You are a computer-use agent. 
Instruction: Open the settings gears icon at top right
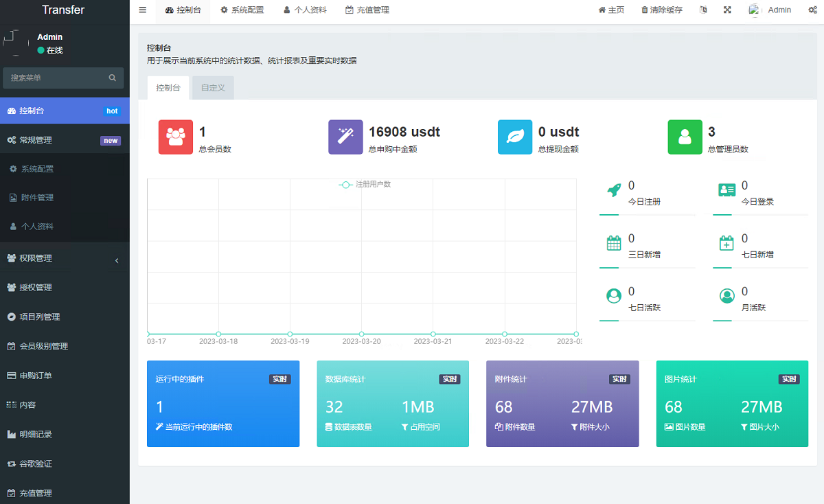pos(812,10)
